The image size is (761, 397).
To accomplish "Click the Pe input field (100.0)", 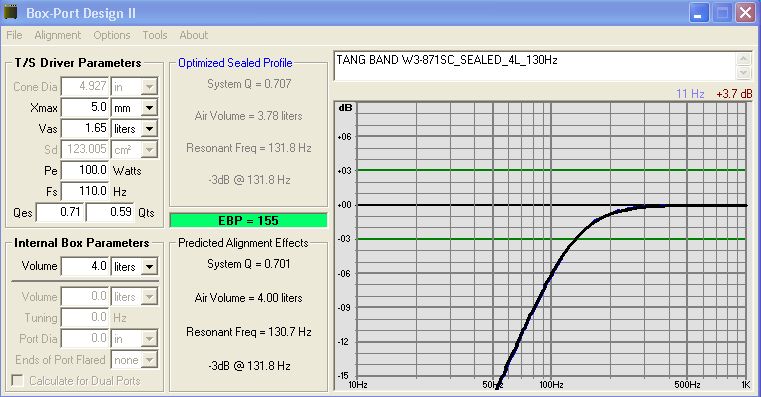I will (x=85, y=170).
